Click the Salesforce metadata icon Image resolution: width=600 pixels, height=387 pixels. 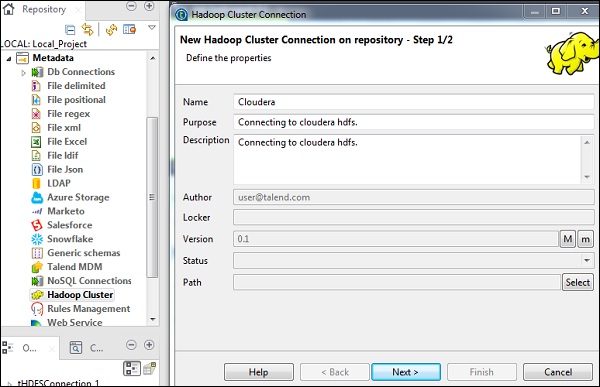tap(36, 225)
